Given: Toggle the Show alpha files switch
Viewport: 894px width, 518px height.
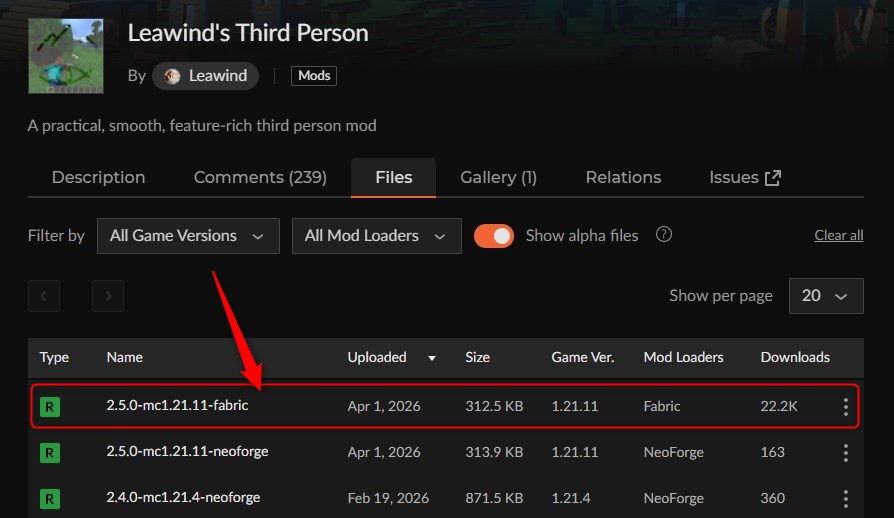Looking at the screenshot, I should 494,236.
